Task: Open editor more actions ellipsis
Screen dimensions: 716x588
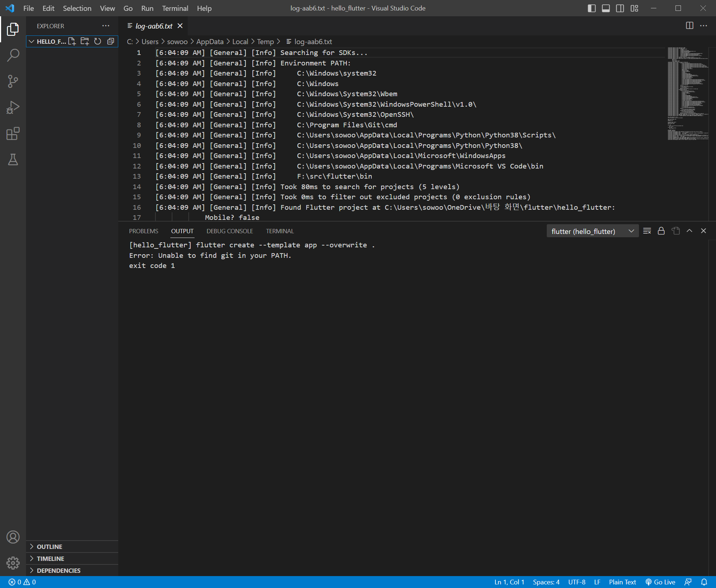Action: [x=704, y=26]
